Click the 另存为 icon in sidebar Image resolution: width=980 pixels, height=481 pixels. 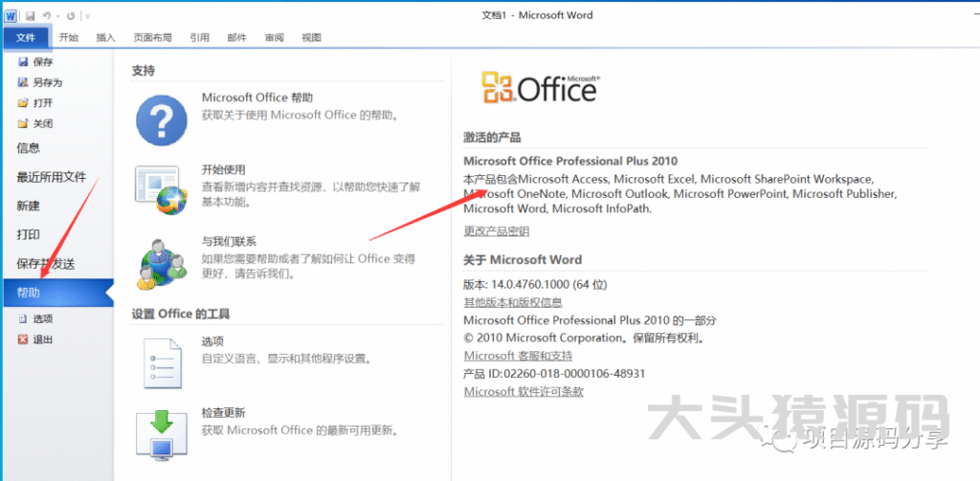[x=23, y=82]
